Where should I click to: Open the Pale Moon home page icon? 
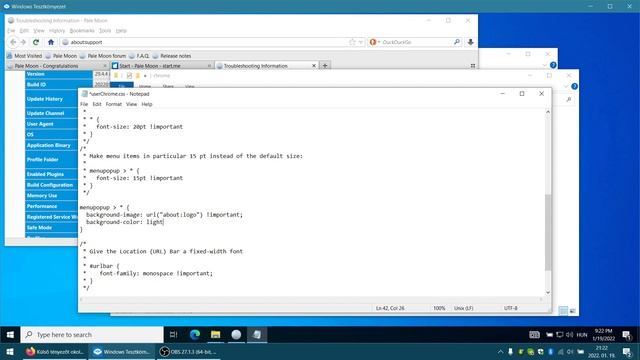[x=51, y=42]
